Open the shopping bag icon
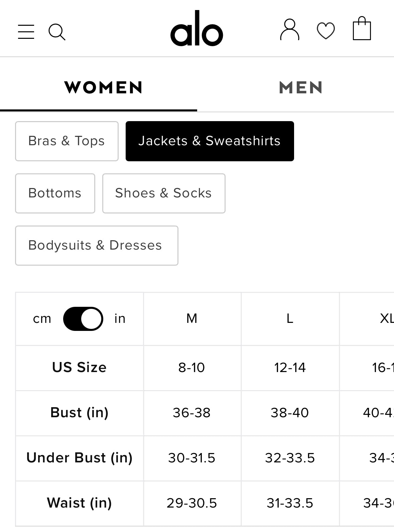 coord(362,29)
